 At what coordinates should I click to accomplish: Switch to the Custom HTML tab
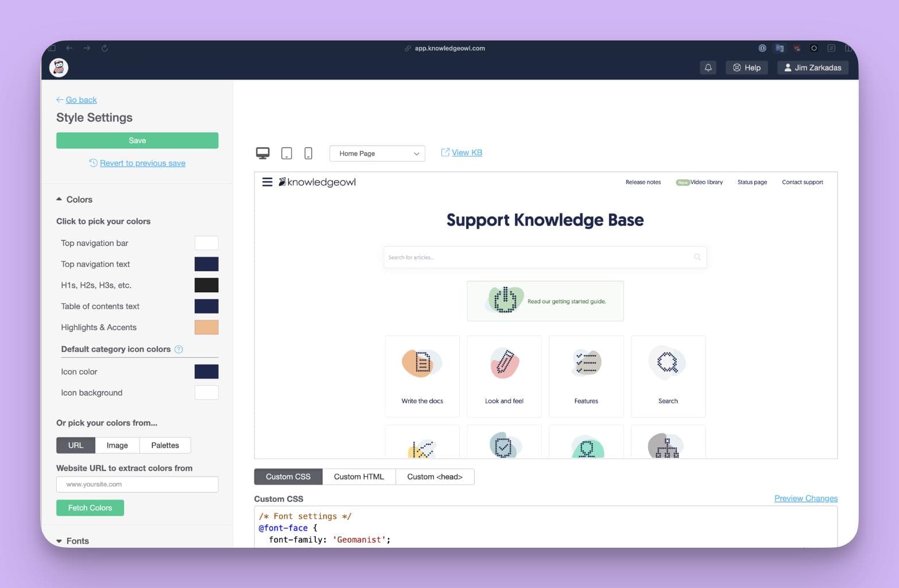pyautogui.click(x=359, y=476)
